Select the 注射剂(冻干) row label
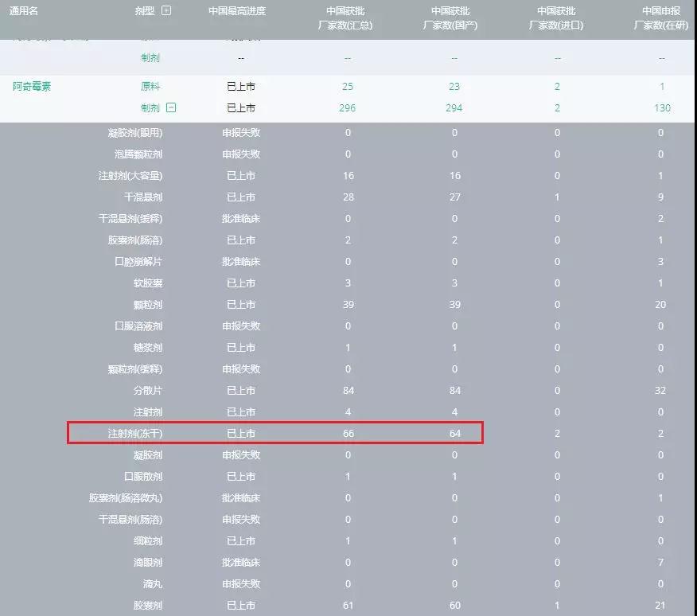697x616 pixels. point(135,434)
